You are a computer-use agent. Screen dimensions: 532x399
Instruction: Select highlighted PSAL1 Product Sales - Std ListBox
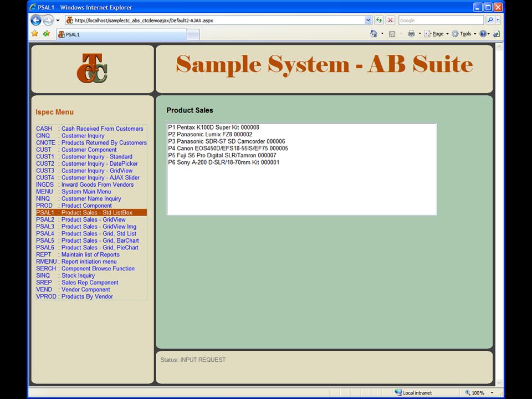[91, 212]
